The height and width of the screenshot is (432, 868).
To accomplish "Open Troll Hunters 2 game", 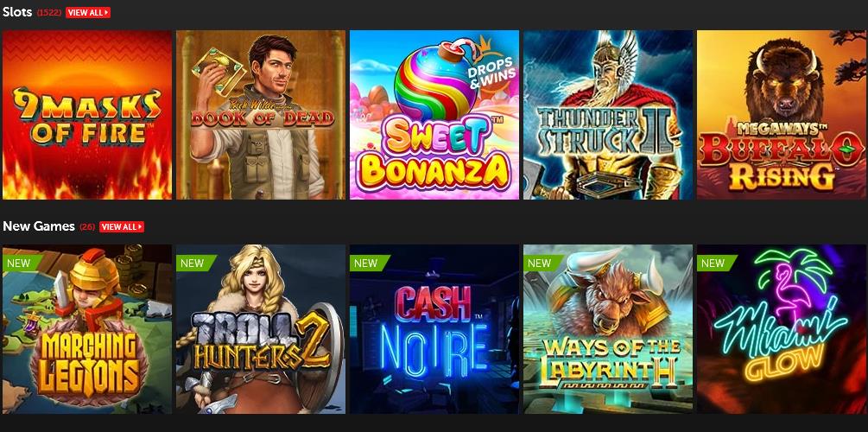I will point(261,329).
